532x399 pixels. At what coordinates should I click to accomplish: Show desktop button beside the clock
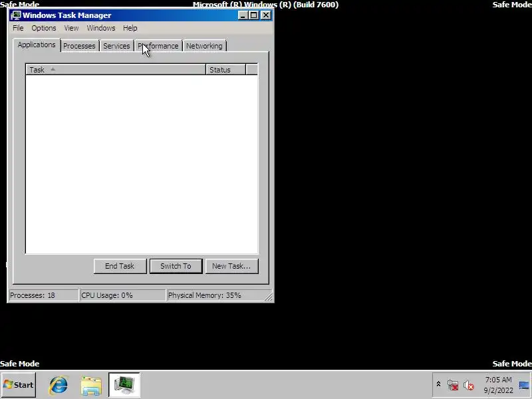(525, 385)
